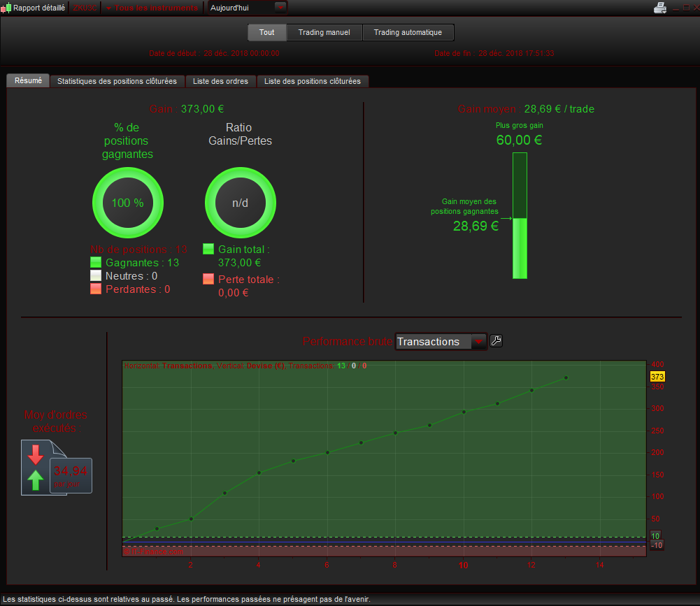The width and height of the screenshot is (700, 606).
Task: Switch to Trading automatique filter
Action: pyautogui.click(x=408, y=33)
